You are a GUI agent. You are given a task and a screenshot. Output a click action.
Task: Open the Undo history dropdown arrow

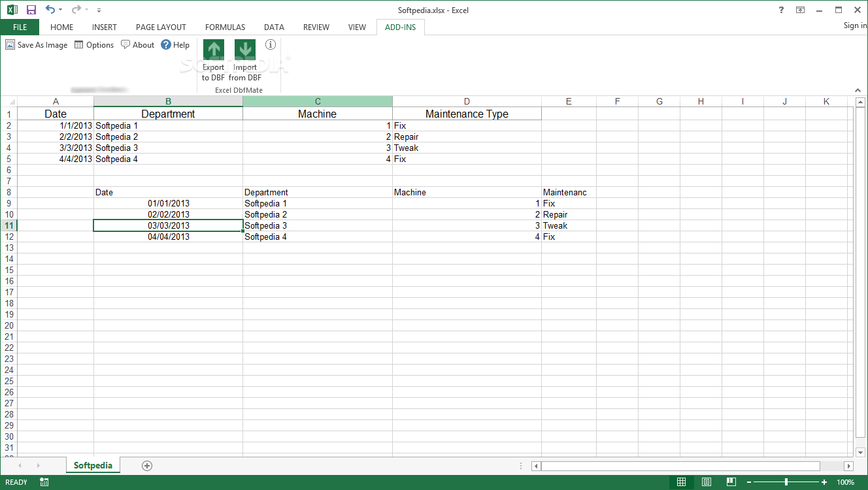61,10
